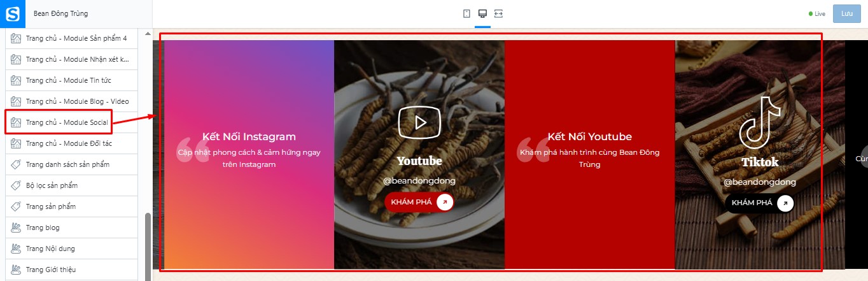
Task: Click icon beside Trang Nội dung
Action: [17, 249]
